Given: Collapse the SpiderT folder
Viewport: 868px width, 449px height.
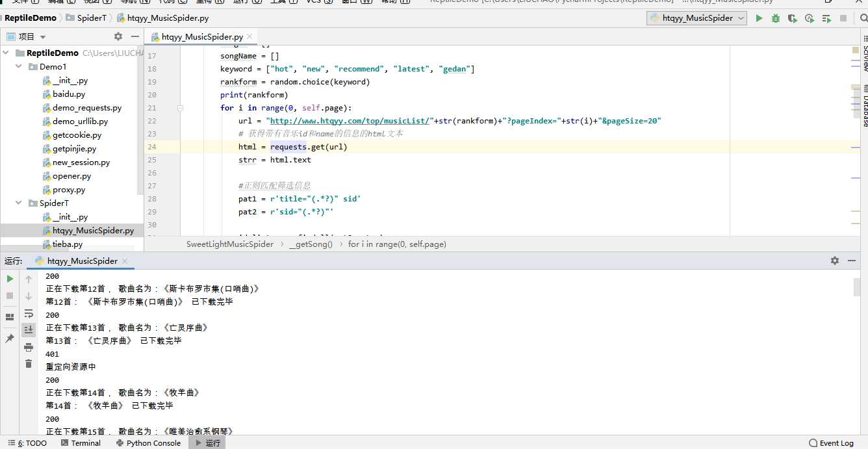Looking at the screenshot, I should (19, 203).
